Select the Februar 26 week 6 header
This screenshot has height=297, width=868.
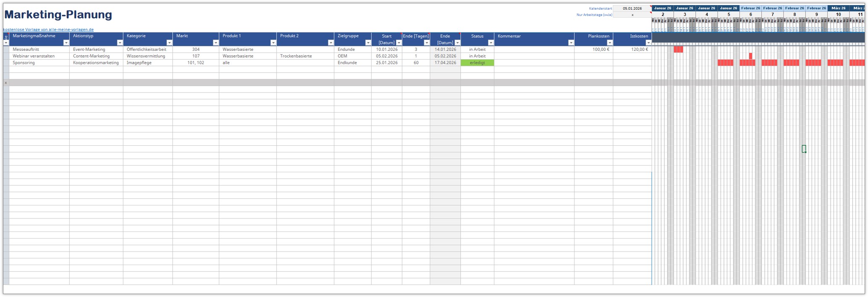click(x=750, y=8)
